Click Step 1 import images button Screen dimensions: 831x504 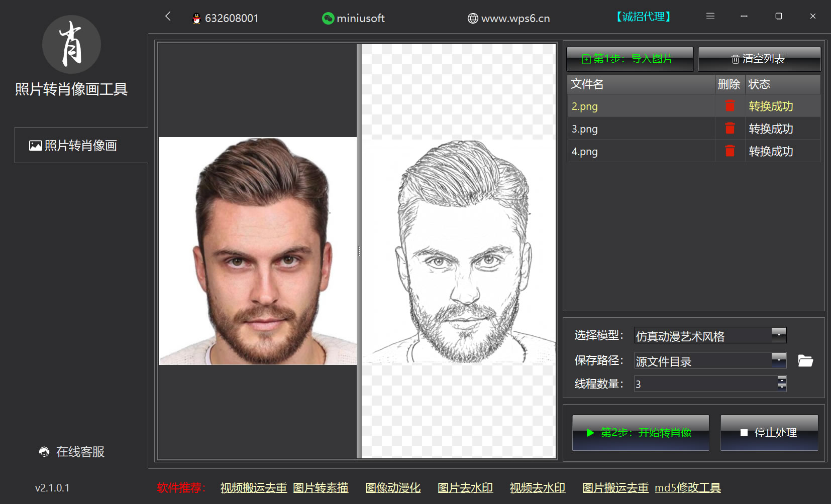pyautogui.click(x=630, y=59)
